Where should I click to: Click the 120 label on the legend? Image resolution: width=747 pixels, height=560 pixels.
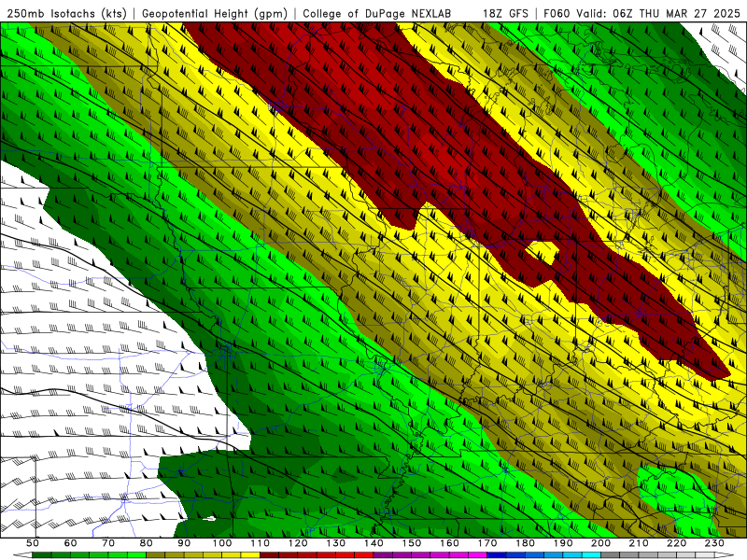coord(298,543)
